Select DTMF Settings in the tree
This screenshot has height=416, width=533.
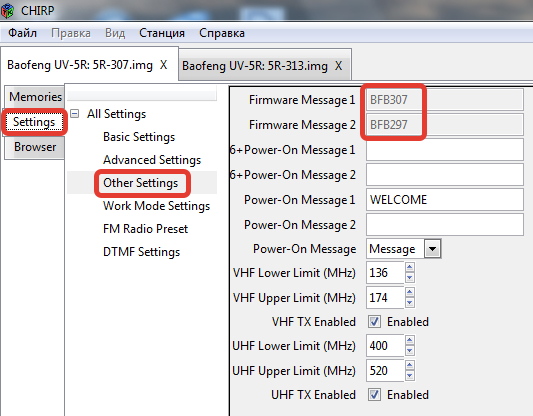click(141, 252)
